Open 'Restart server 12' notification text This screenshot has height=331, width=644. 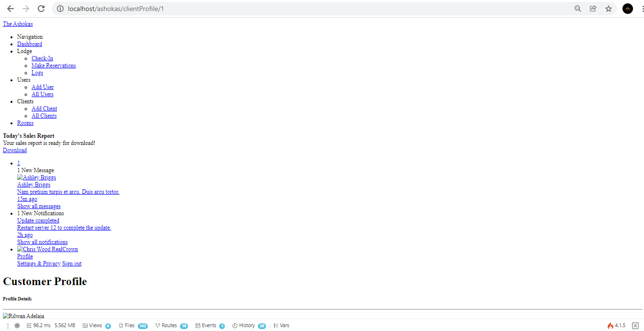click(64, 228)
